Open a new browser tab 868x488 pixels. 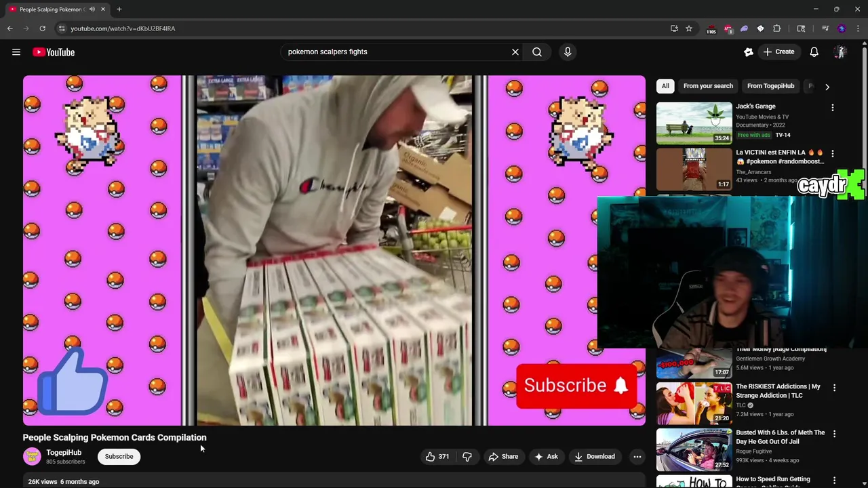[119, 9]
